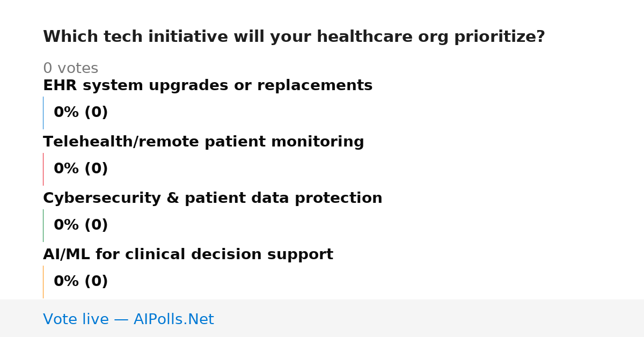Pick Cybersecurity & patient data protection option

(213, 199)
